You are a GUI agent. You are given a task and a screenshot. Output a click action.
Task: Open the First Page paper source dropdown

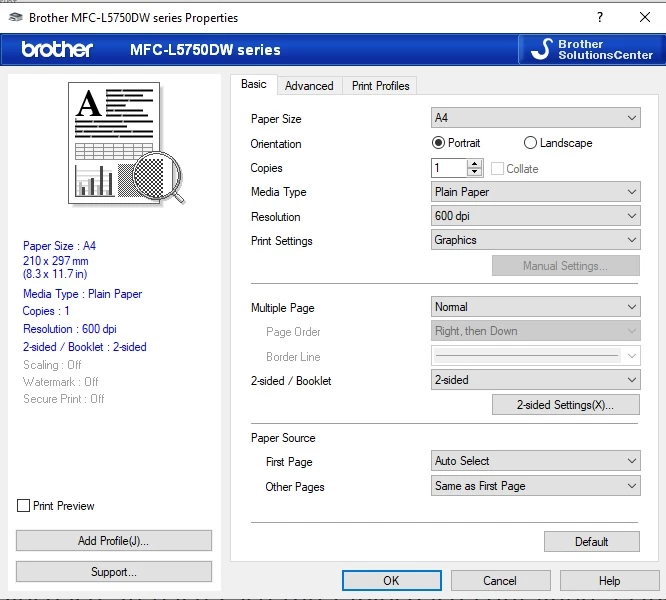point(536,461)
